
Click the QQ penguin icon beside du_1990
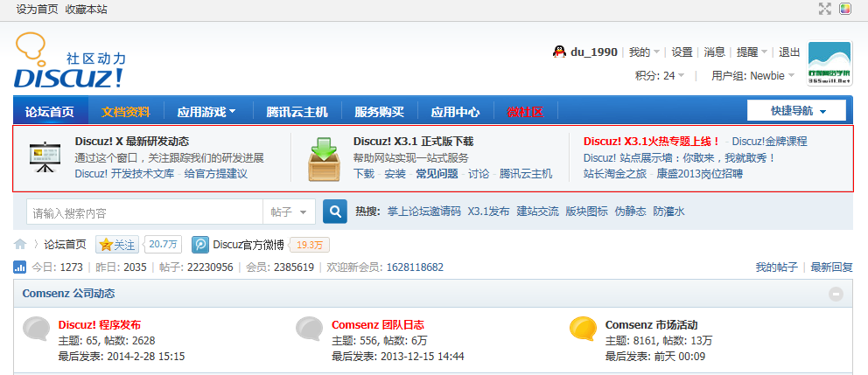tap(559, 52)
